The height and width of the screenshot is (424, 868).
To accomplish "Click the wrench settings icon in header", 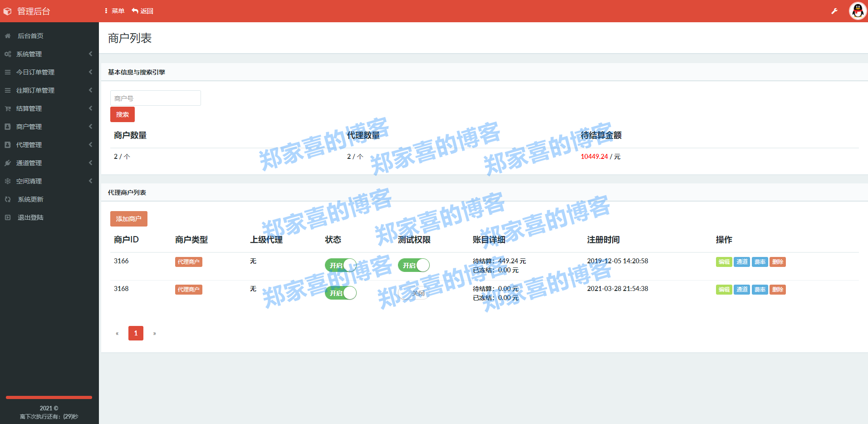I will (834, 11).
